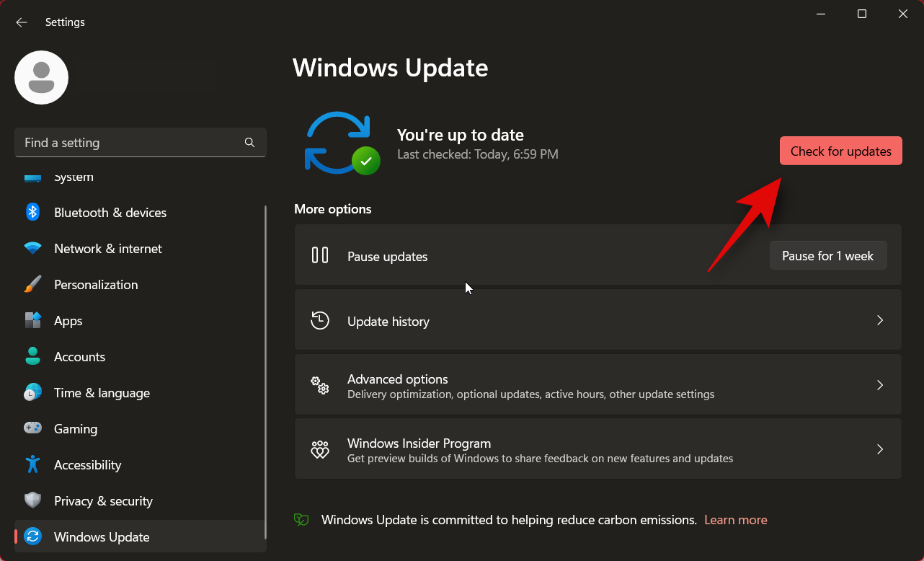The width and height of the screenshot is (924, 561).
Task: Select the Bluetooth & devices icon
Action: click(32, 212)
